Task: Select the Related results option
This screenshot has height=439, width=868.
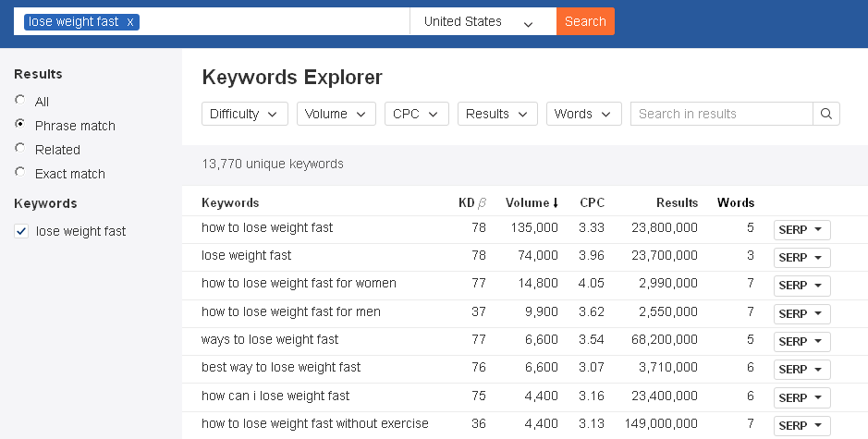Action: coord(20,149)
